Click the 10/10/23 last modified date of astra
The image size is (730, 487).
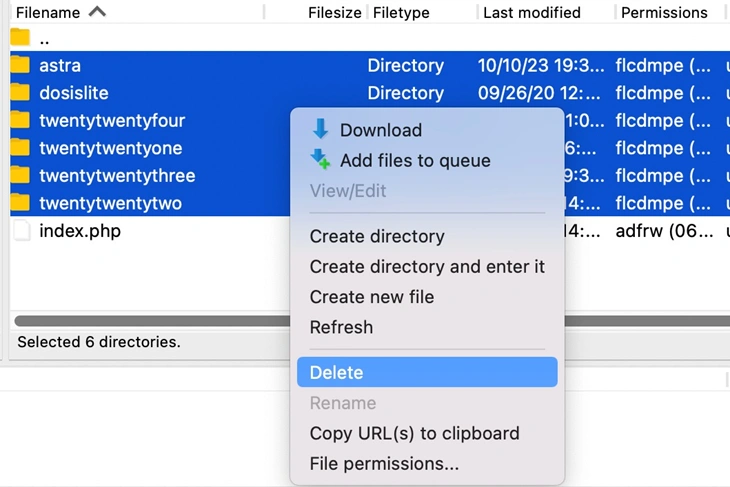541,65
